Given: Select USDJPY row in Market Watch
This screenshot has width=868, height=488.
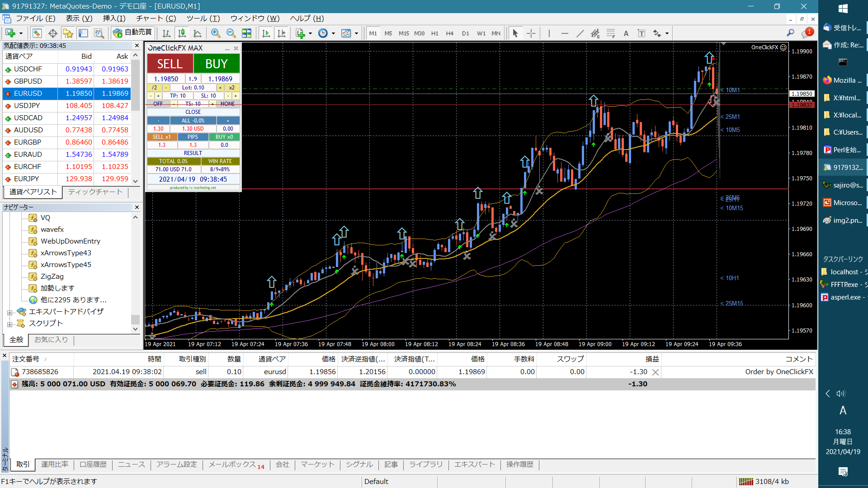Looking at the screenshot, I should point(66,106).
